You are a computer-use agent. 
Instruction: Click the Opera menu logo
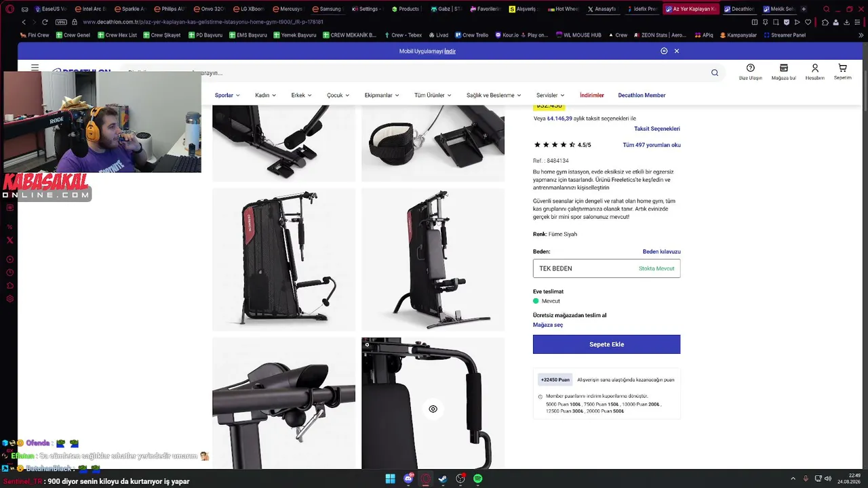click(x=9, y=9)
